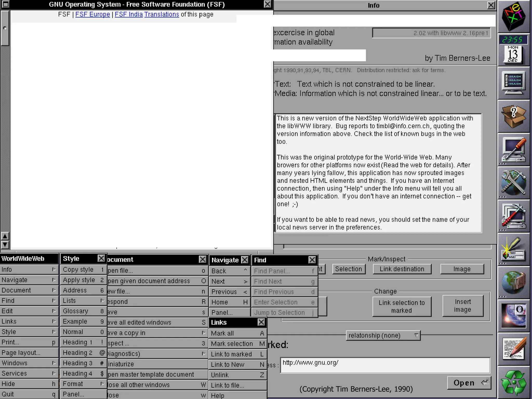This screenshot has height=399, width=532.
Task: Select Glossary in the Style menu
Action: click(83, 311)
